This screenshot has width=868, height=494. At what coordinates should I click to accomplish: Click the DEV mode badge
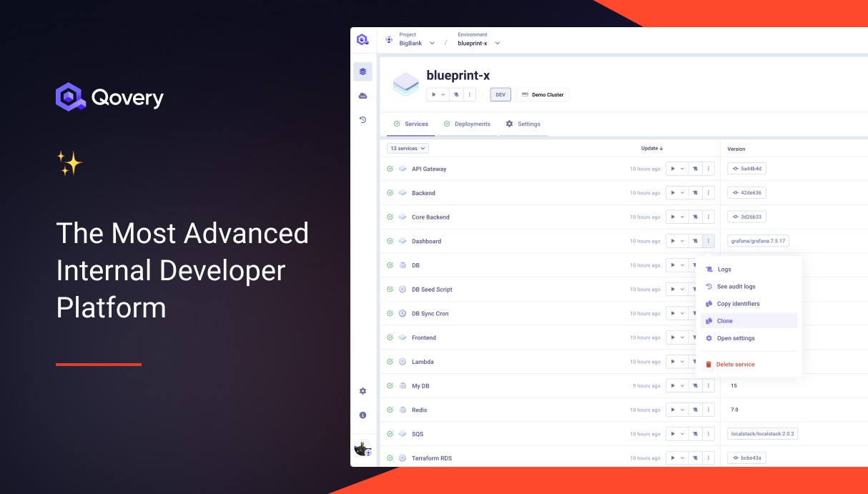point(500,94)
